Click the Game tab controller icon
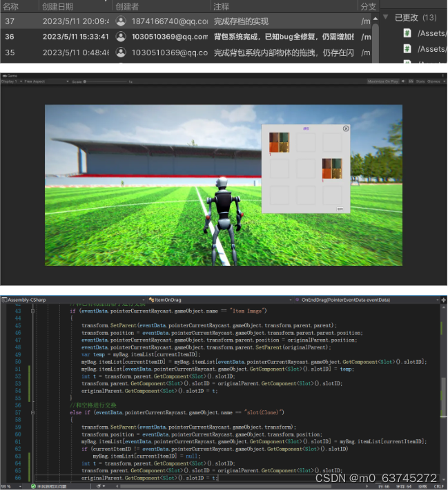The width and height of the screenshot is (448, 491). pos(4,76)
